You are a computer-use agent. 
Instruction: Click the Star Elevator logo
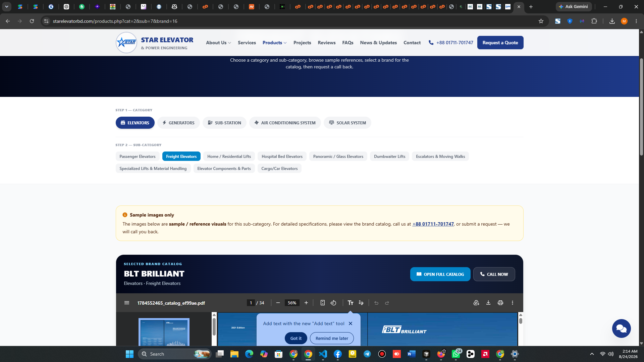pyautogui.click(x=126, y=43)
